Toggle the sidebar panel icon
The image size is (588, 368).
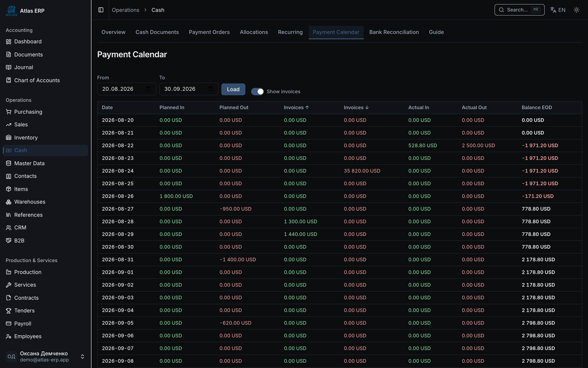coord(101,10)
